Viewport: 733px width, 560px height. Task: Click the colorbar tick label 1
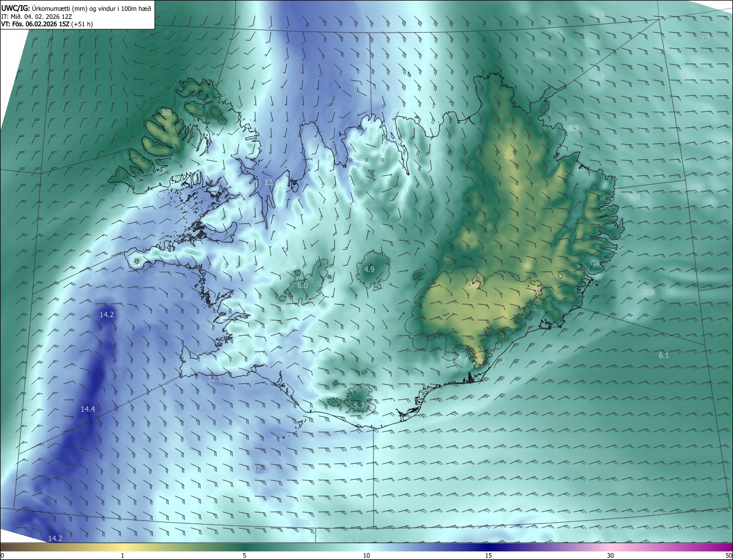pyautogui.click(x=123, y=555)
